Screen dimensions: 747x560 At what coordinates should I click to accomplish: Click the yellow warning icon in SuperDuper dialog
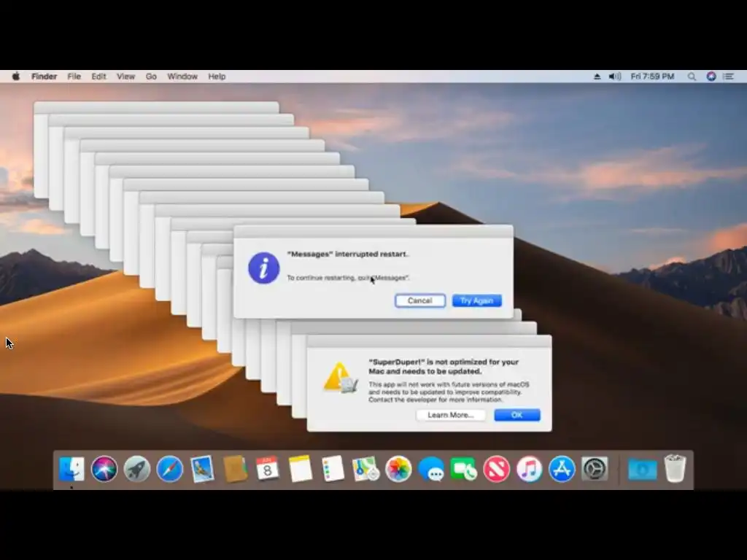coord(340,378)
